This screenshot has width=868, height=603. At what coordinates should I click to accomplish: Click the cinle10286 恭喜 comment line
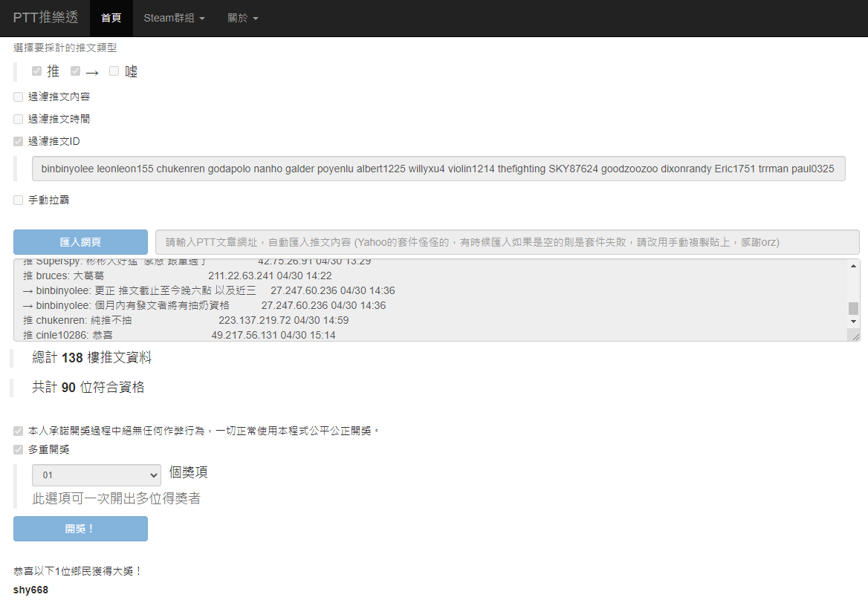(179, 335)
